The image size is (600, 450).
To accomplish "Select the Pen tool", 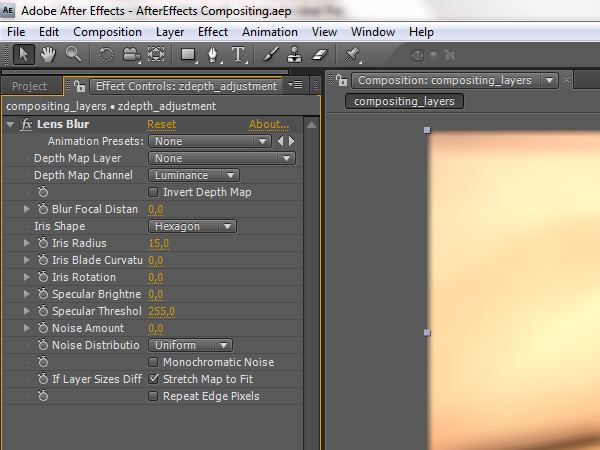I will pyautogui.click(x=213, y=54).
